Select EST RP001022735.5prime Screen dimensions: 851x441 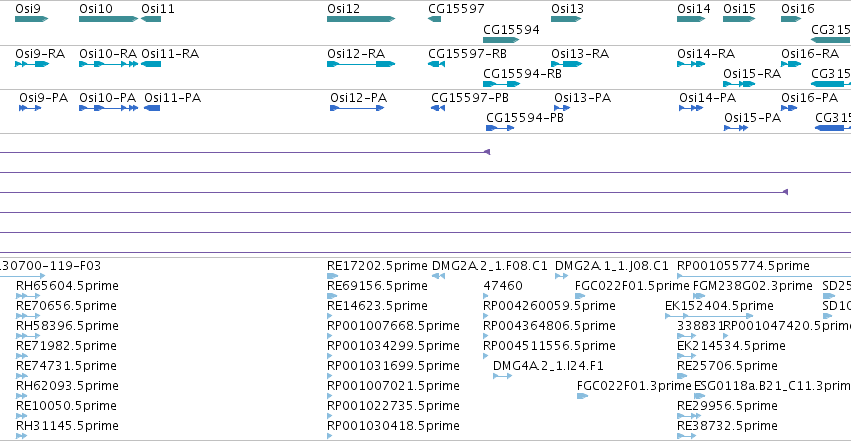[393, 406]
